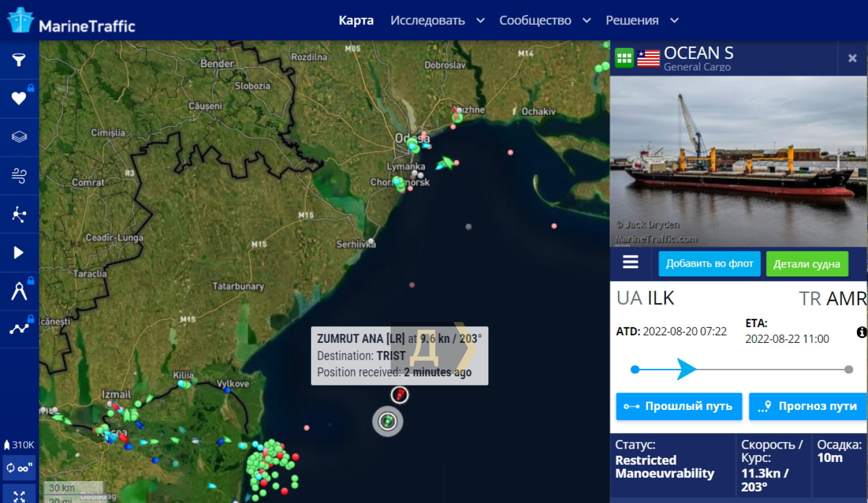
Task: Open the map filter funnel tool
Action: [x=19, y=60]
